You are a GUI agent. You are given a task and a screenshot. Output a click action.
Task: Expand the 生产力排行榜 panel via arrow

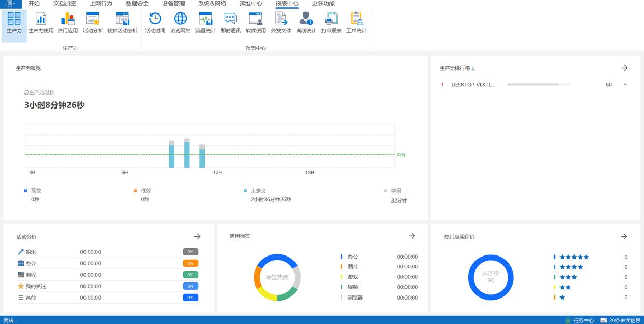(624, 68)
